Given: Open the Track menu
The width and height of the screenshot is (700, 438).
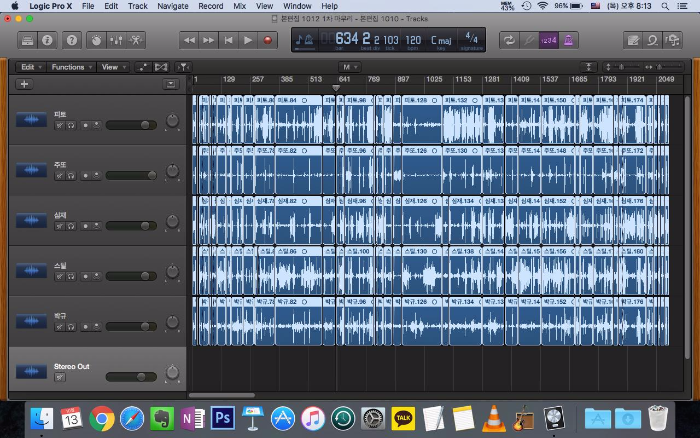Looking at the screenshot, I should (x=138, y=6).
